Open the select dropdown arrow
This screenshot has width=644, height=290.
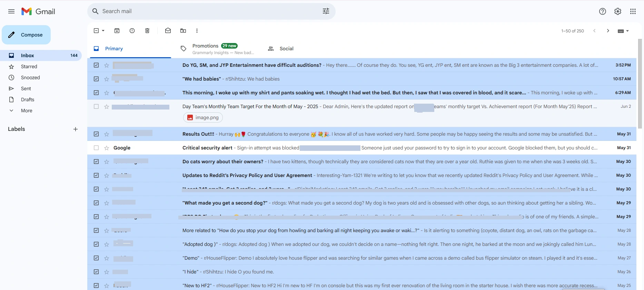pyautogui.click(x=103, y=31)
